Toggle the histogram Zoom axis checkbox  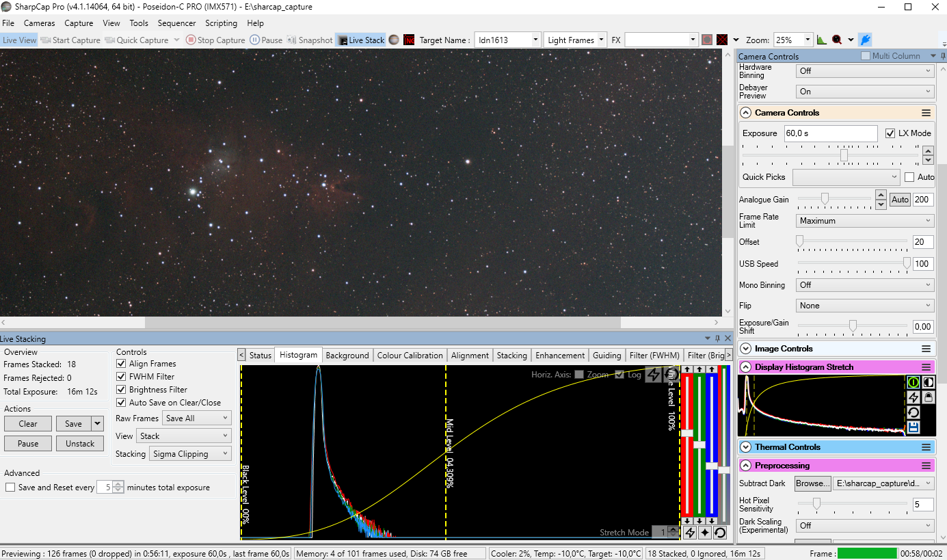coord(579,374)
